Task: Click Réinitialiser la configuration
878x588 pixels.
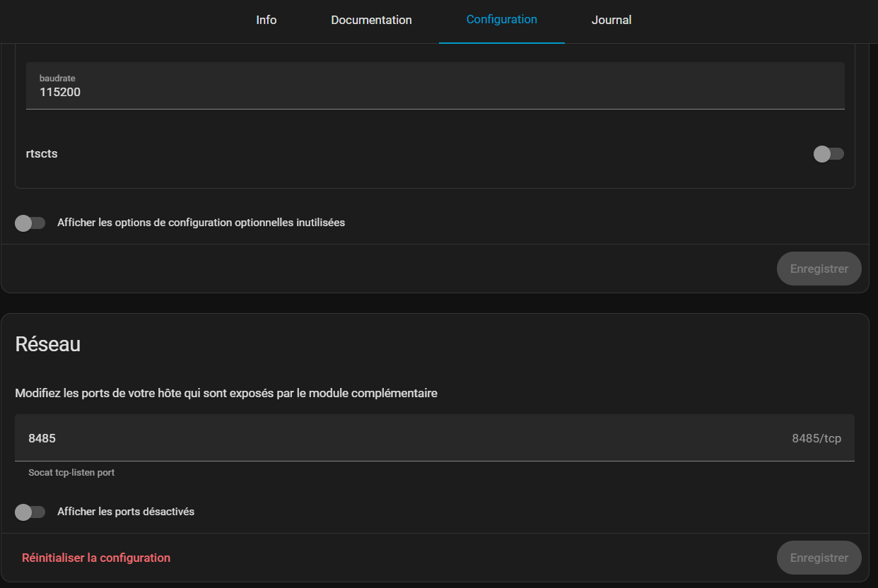Action: click(96, 558)
